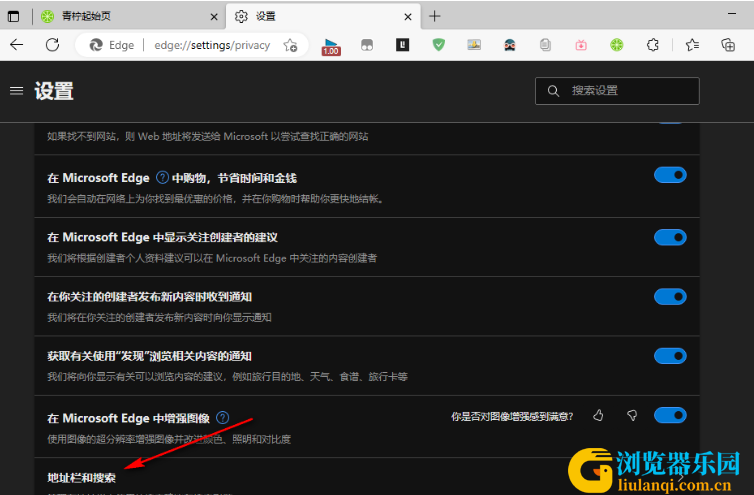Open the gray copy-pages extension icon
Viewport: 754px width, 495px height.
pos(545,45)
